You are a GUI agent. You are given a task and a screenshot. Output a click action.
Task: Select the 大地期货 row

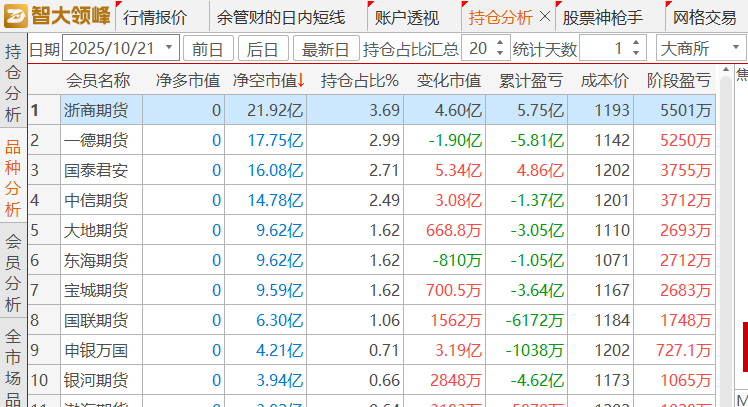(x=372, y=230)
